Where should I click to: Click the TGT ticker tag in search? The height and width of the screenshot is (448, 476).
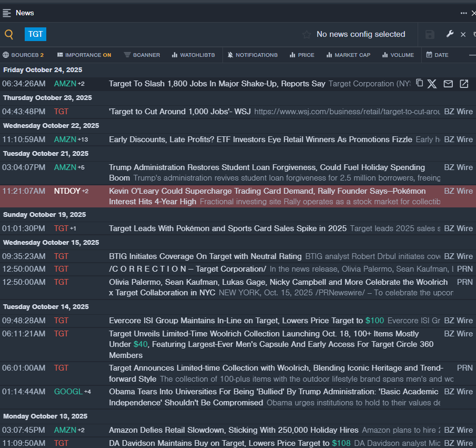coord(36,34)
